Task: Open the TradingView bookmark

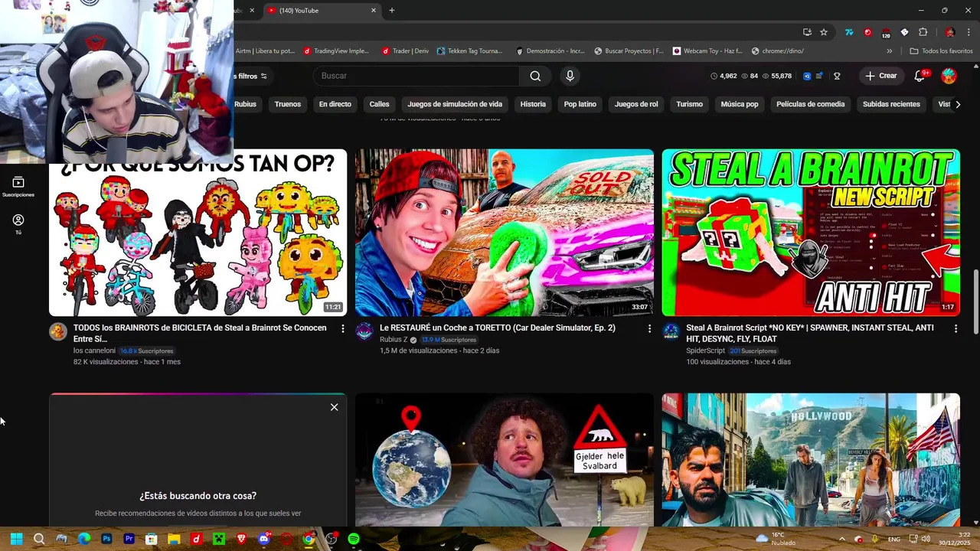Action: click(336, 51)
